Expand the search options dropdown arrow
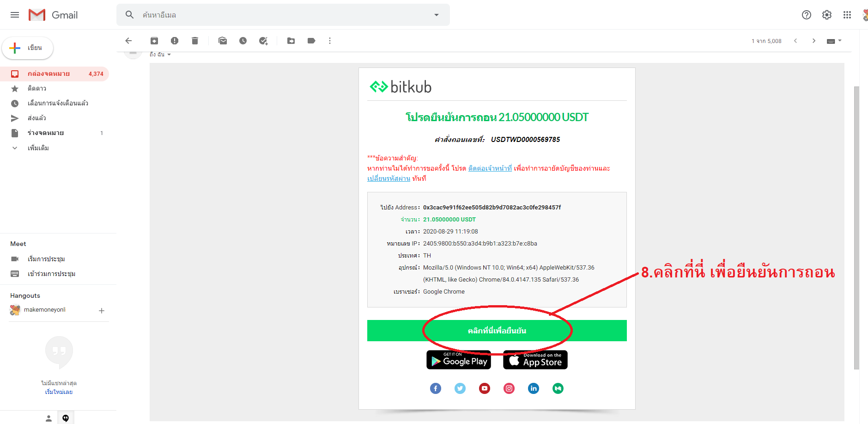Screen dimensions: 868x424 (x=437, y=15)
